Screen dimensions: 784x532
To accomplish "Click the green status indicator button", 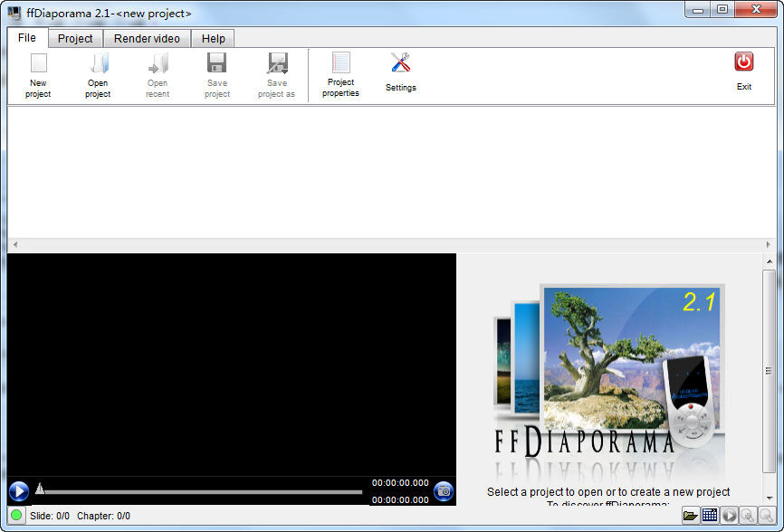I will click(16, 516).
